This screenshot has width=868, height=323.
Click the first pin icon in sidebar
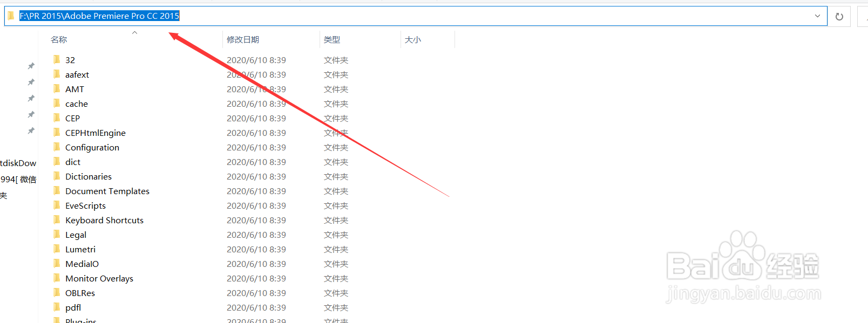pyautogui.click(x=31, y=66)
